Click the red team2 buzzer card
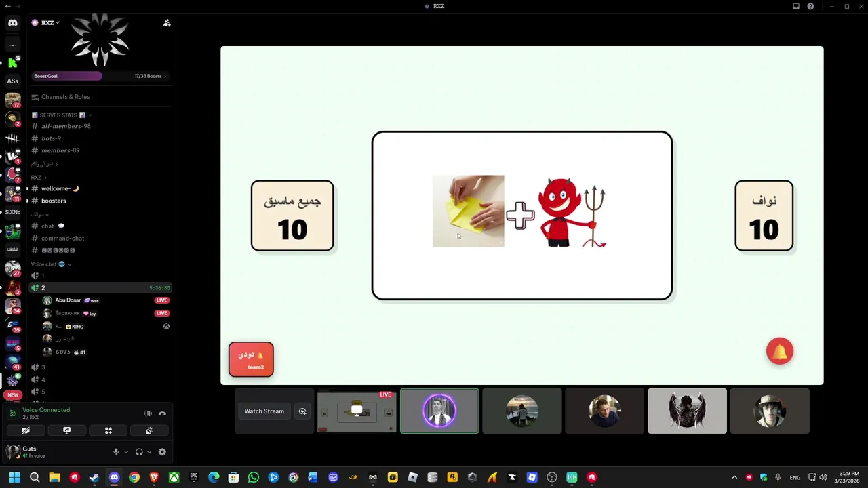The height and width of the screenshot is (488, 868). (x=251, y=359)
